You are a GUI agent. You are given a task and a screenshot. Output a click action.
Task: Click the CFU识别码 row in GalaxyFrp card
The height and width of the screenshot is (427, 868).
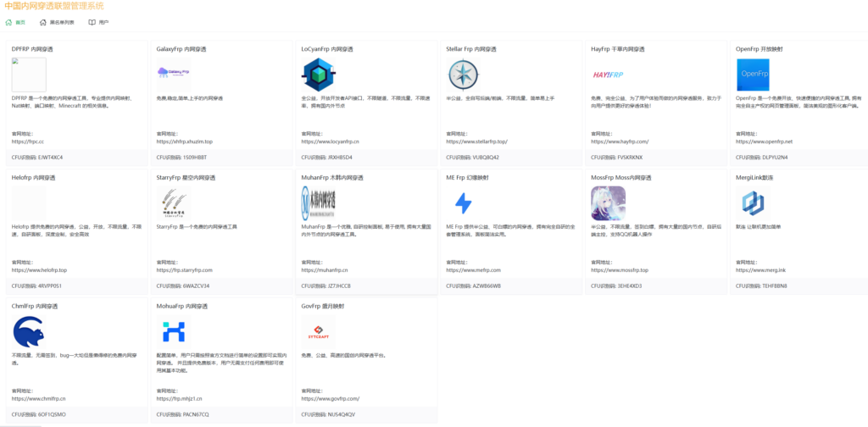click(222, 157)
